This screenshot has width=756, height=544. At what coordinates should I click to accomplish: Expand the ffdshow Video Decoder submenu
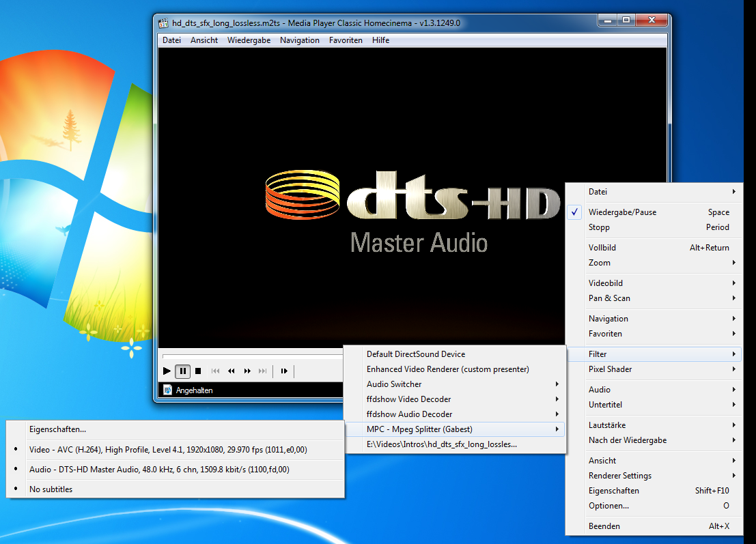pos(455,399)
